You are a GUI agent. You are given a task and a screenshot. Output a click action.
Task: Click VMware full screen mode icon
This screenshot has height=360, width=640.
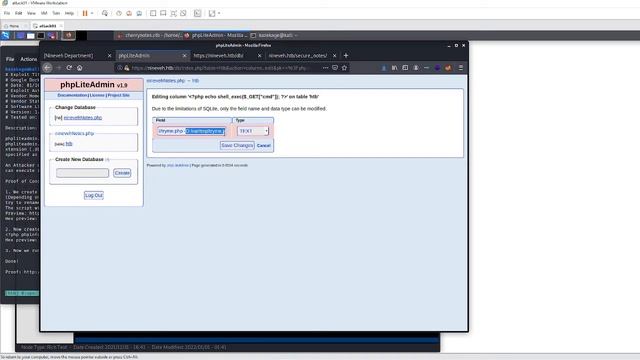click(x=173, y=13)
